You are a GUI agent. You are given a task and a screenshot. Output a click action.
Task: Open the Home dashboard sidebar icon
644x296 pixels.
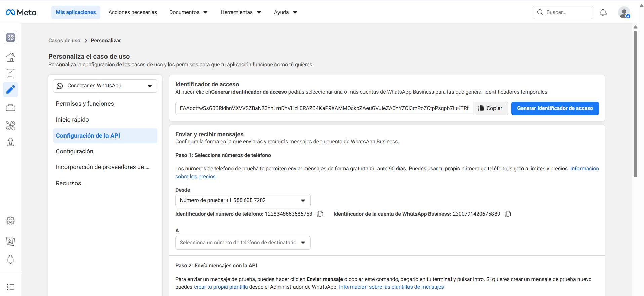coord(10,57)
